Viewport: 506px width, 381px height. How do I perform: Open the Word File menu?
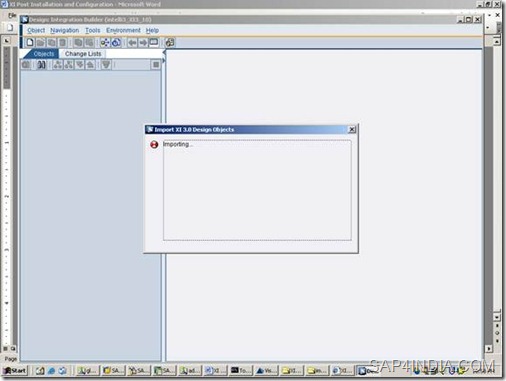click(x=12, y=16)
